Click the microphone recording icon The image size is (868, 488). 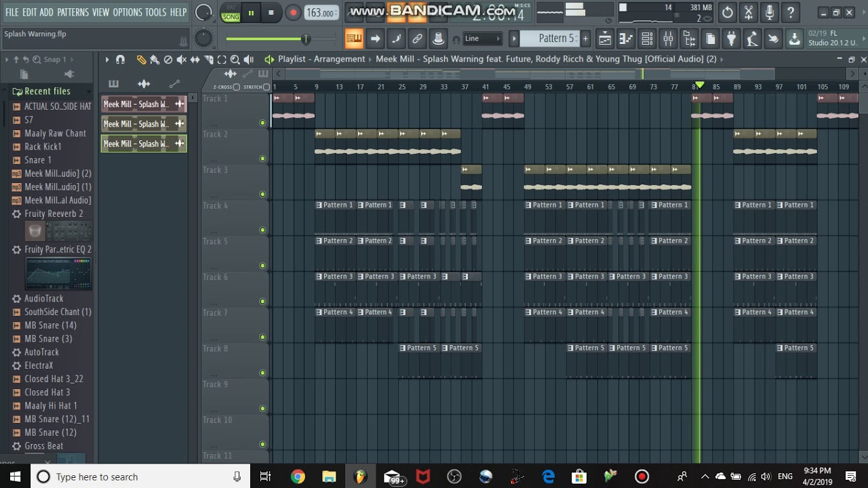tap(770, 12)
